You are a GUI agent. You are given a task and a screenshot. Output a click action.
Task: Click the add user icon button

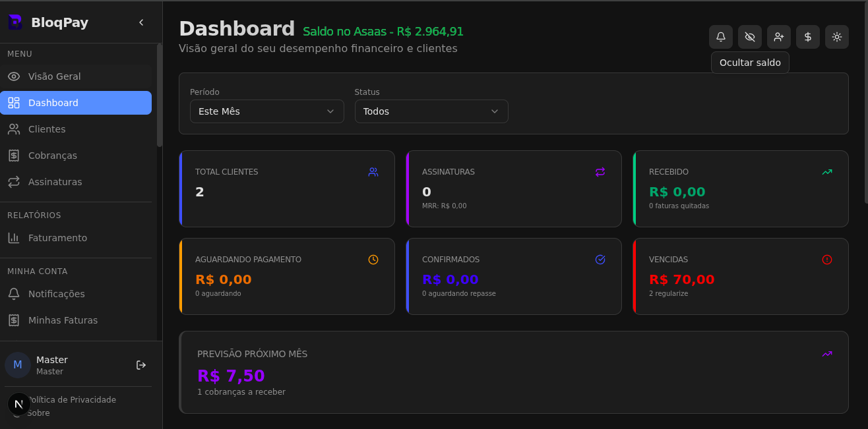coord(779,37)
